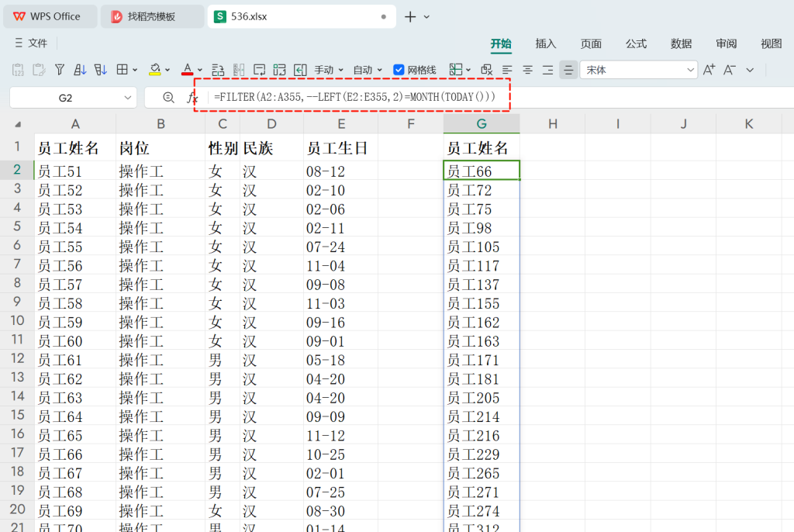This screenshot has width=794, height=532.
Task: Click the zoom magnifier in formula bar
Action: coord(168,97)
